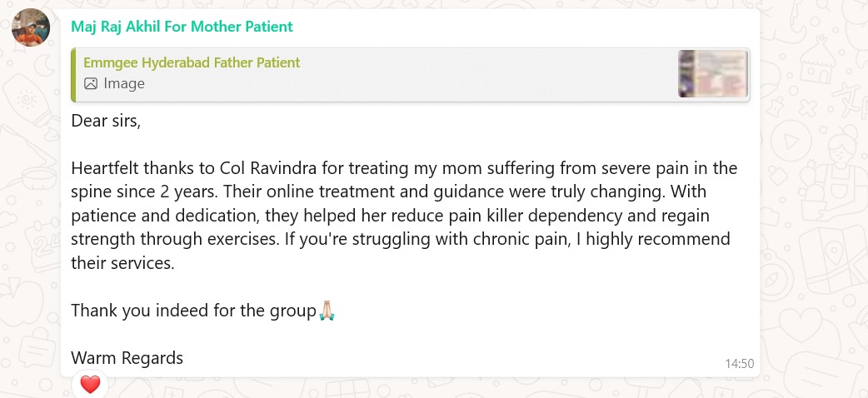This screenshot has width=868, height=398.
Task: Click the folded hands emoji after 'group'
Action: click(327, 310)
